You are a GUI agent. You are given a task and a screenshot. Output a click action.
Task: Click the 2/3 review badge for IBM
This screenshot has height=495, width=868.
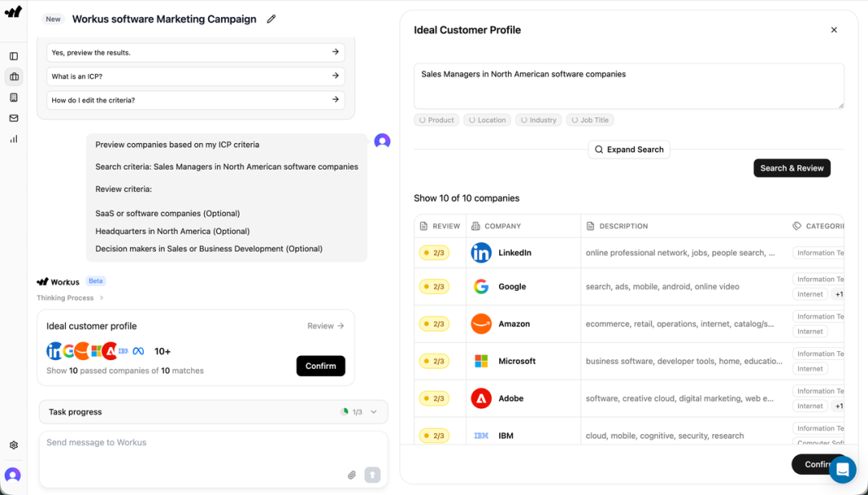pyautogui.click(x=434, y=436)
